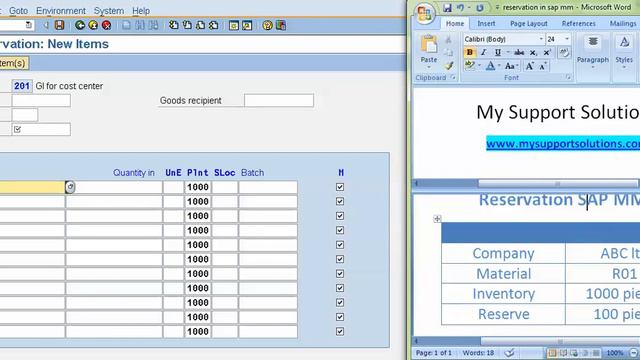Toggle movement checkbox in sixth item row
640x360 pixels.
pos(340,259)
